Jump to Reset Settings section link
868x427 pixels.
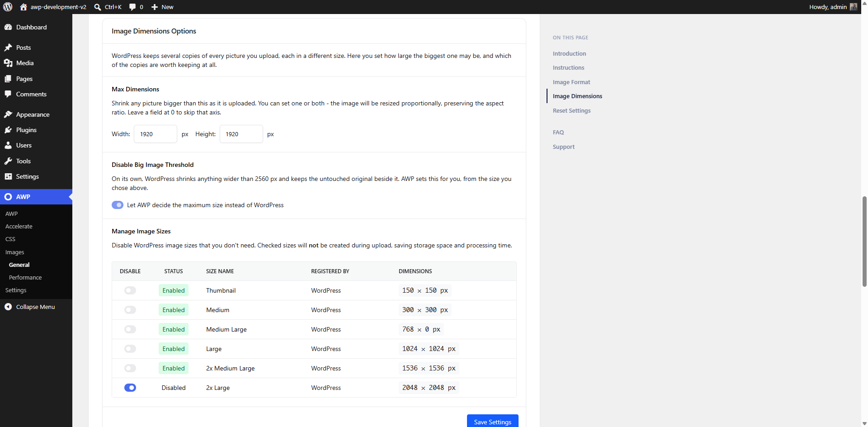point(571,110)
